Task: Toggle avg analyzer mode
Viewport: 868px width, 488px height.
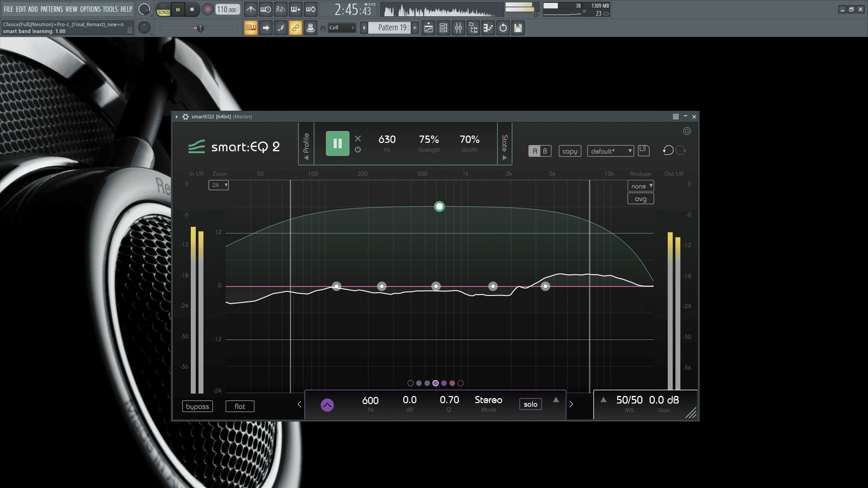Action: (x=641, y=199)
